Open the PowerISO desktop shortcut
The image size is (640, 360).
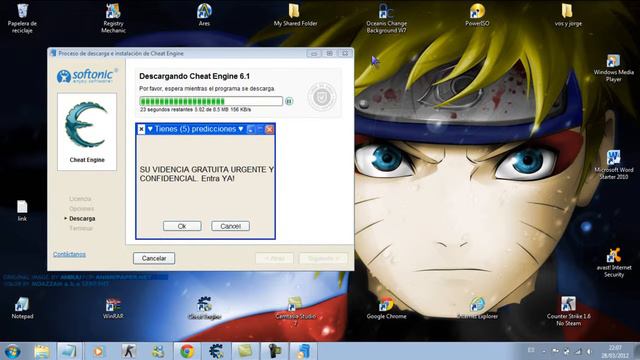477,15
